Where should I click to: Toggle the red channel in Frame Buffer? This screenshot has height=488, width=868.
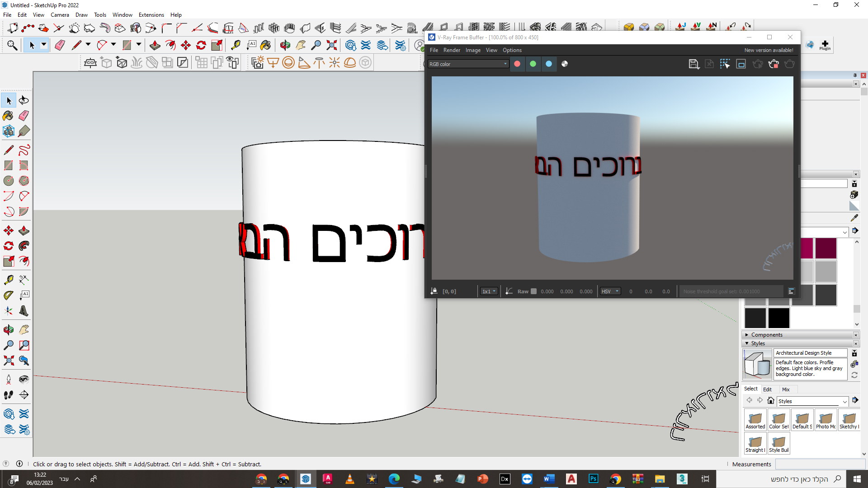pos(517,64)
